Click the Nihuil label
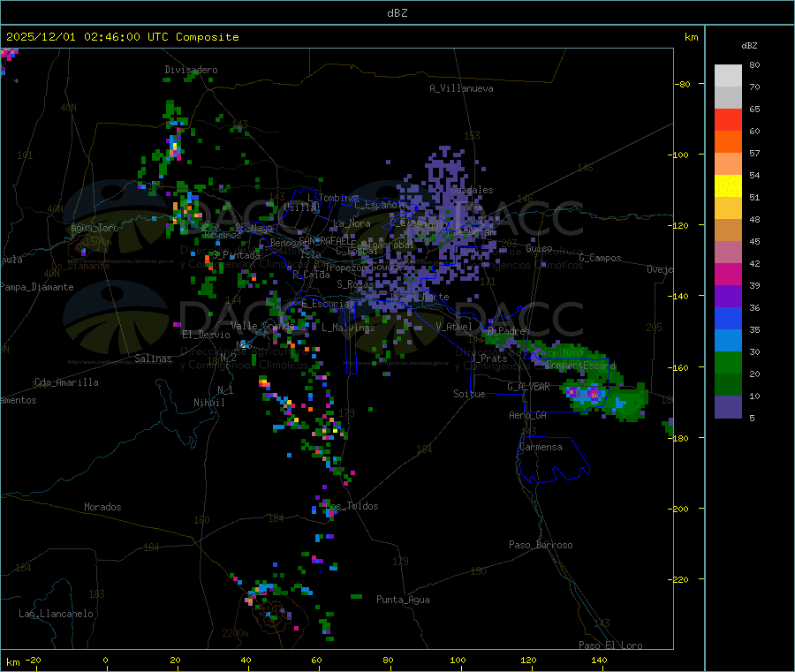The width and height of the screenshot is (795, 672). (209, 403)
